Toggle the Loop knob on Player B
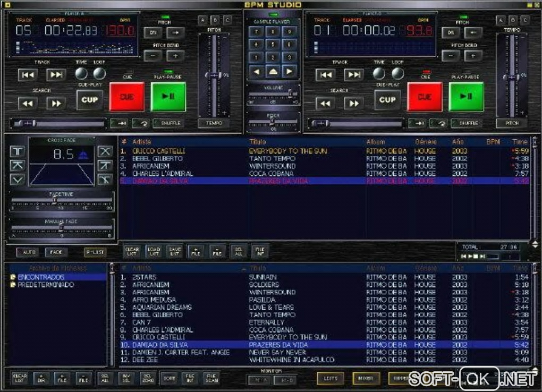This screenshot has width=542, height=392. pos(397,73)
